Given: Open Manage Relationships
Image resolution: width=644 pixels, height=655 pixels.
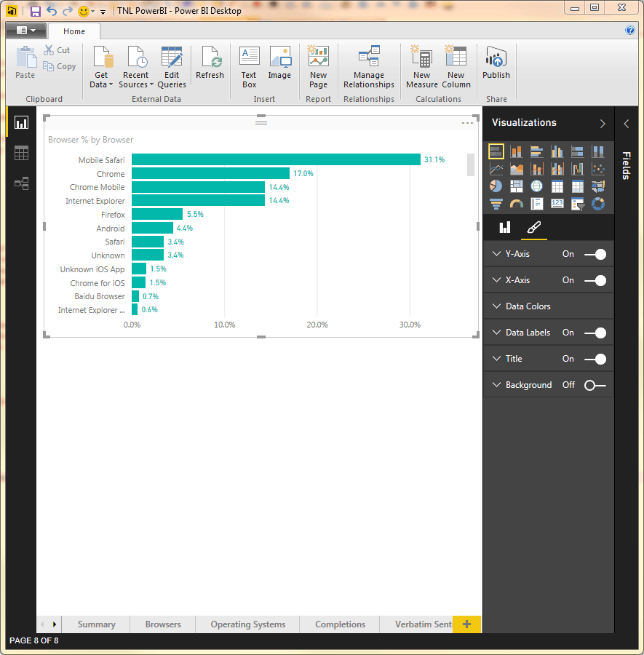Looking at the screenshot, I should pyautogui.click(x=369, y=66).
